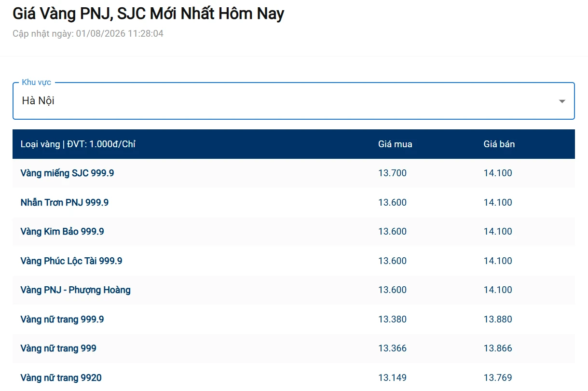
Task: Select Vàng Phúc Lộc Tài 999.9 row
Action: pos(293,261)
